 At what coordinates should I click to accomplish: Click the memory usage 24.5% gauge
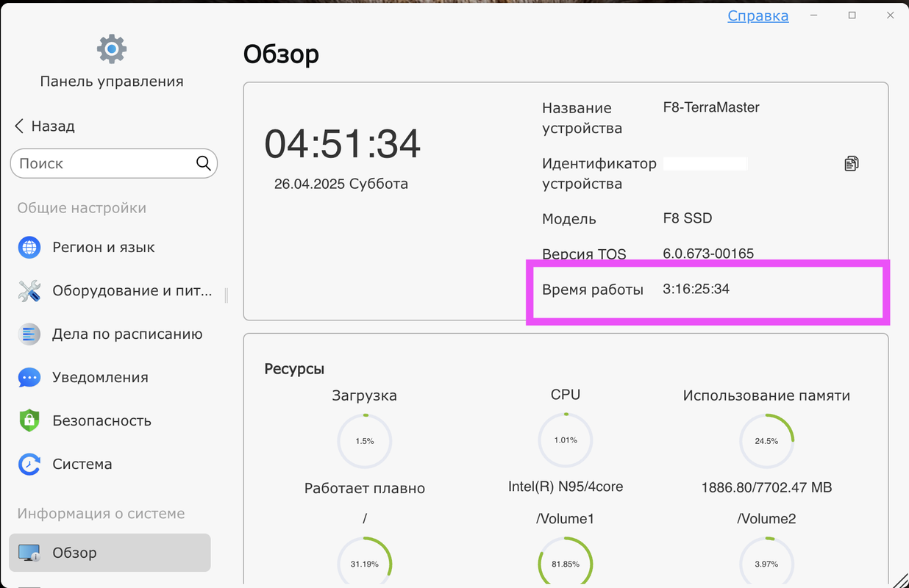[766, 441]
